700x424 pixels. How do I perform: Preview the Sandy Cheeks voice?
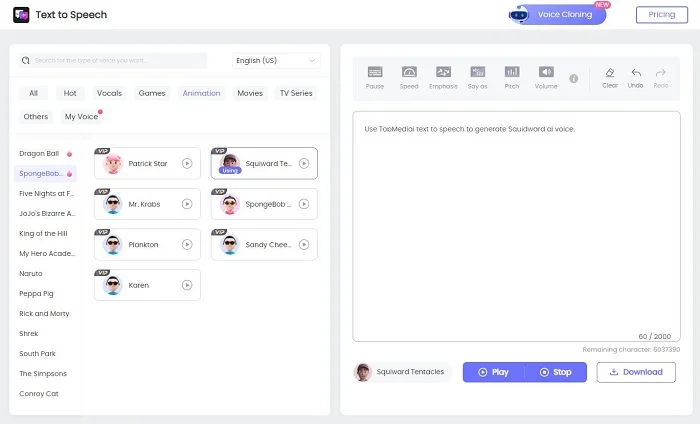(304, 245)
